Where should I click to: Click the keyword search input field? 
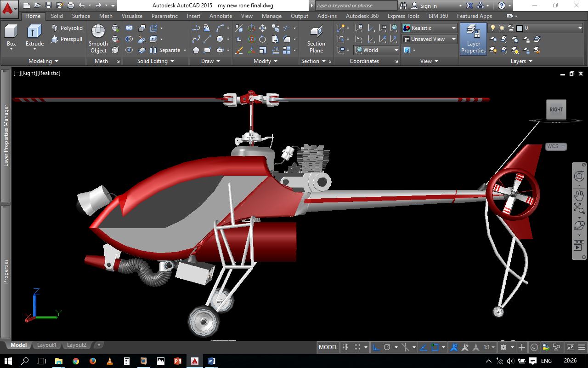click(x=356, y=6)
